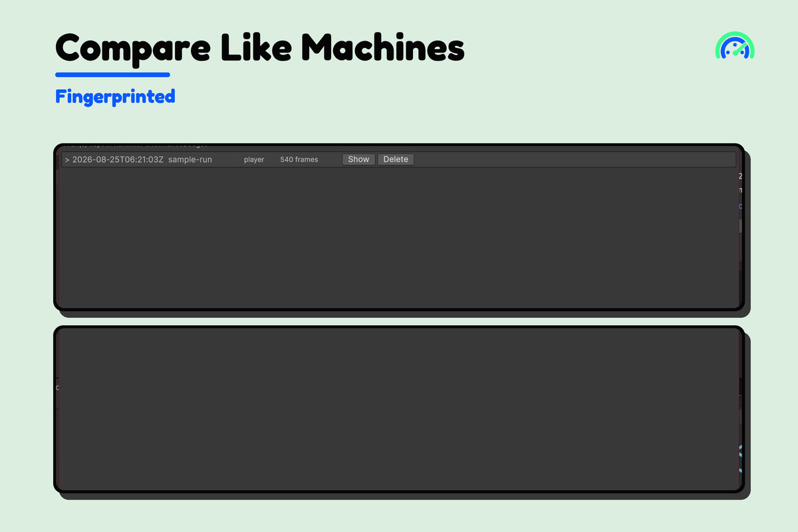This screenshot has width=798, height=532.
Task: Click the 'Fingerprinted' subtitle text
Action: click(115, 96)
